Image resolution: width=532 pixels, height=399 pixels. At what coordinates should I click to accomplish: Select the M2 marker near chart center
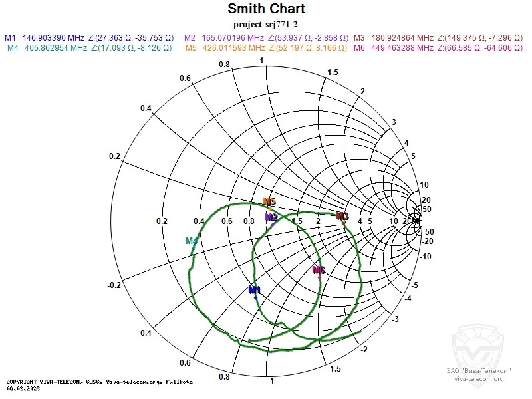click(x=271, y=217)
